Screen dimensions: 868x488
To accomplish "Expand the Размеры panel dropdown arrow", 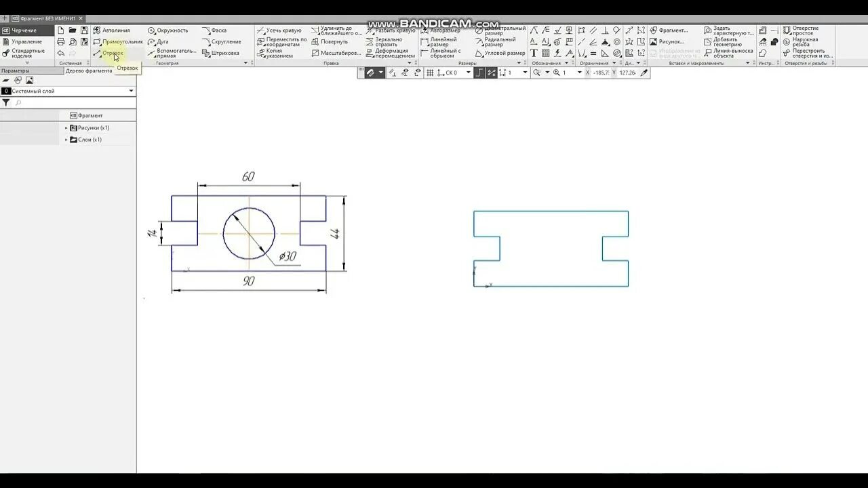I will [519, 63].
